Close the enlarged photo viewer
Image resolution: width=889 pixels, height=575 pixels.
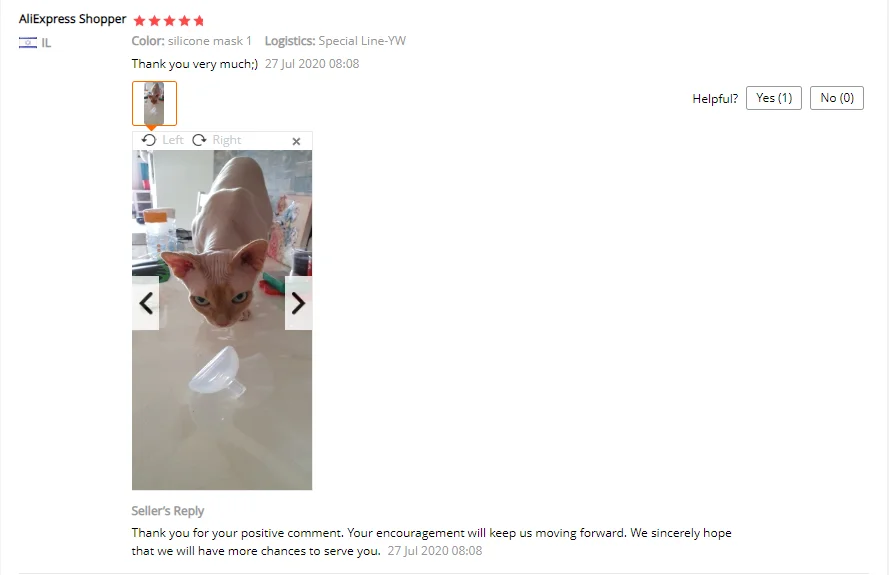click(x=296, y=141)
